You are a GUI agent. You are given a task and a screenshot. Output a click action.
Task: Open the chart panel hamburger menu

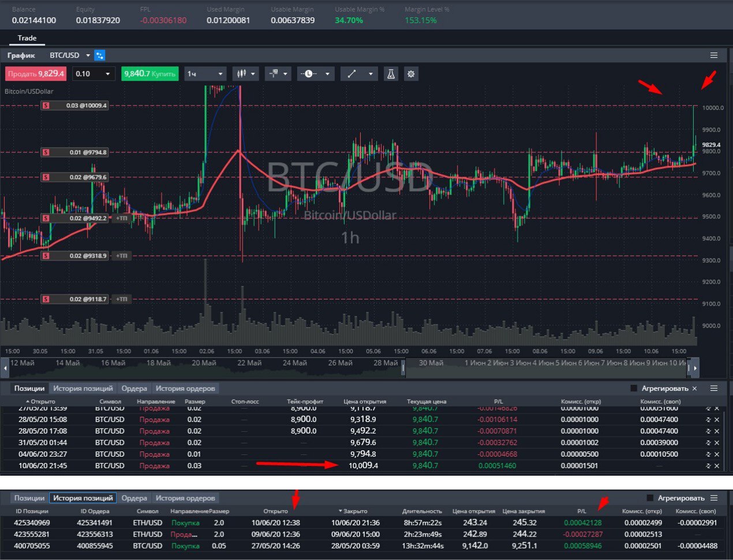point(714,55)
